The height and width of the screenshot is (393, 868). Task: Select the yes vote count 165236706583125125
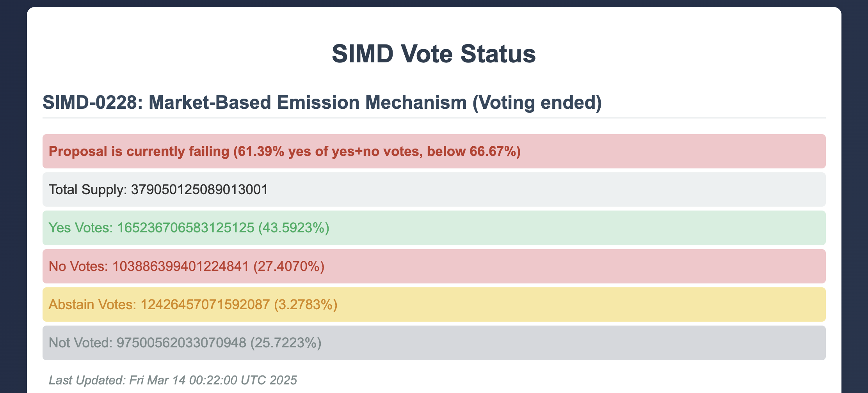point(186,228)
